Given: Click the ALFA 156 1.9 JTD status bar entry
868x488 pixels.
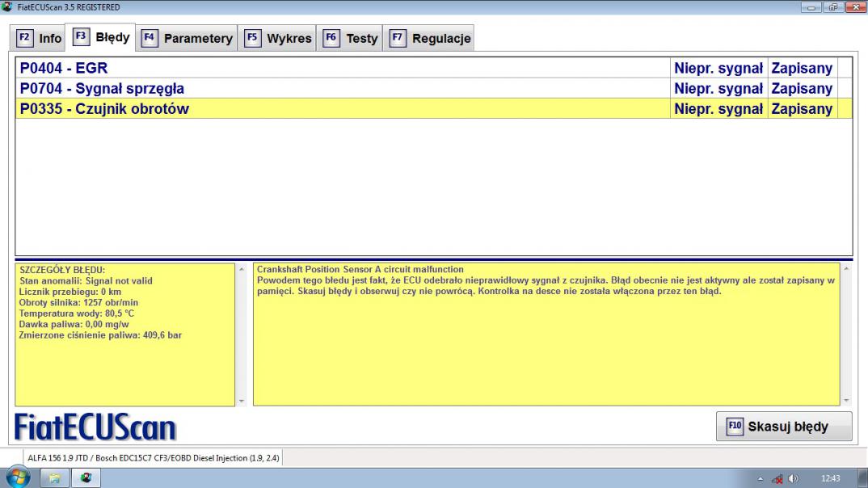Looking at the screenshot, I should pyautogui.click(x=154, y=458).
